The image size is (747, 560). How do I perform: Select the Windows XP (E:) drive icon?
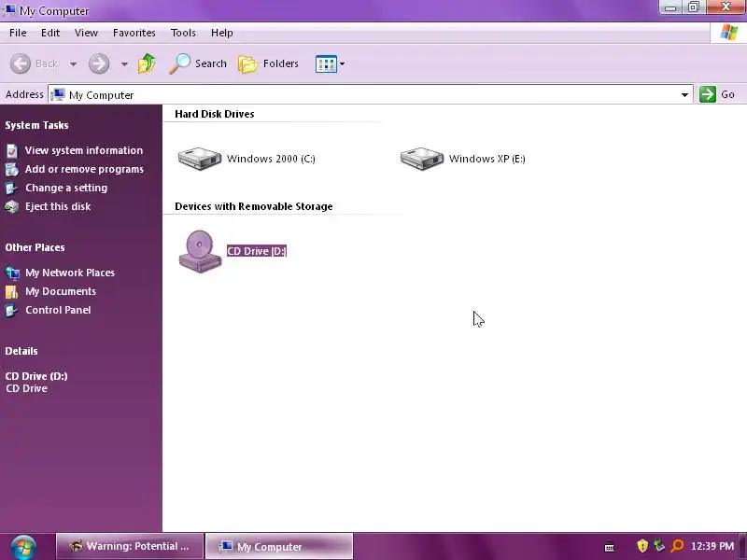coord(422,159)
